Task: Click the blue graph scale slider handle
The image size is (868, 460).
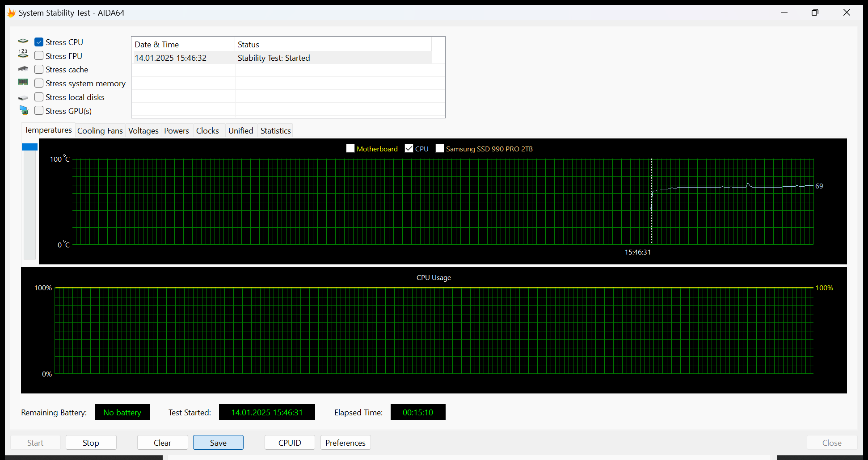Action: point(29,147)
